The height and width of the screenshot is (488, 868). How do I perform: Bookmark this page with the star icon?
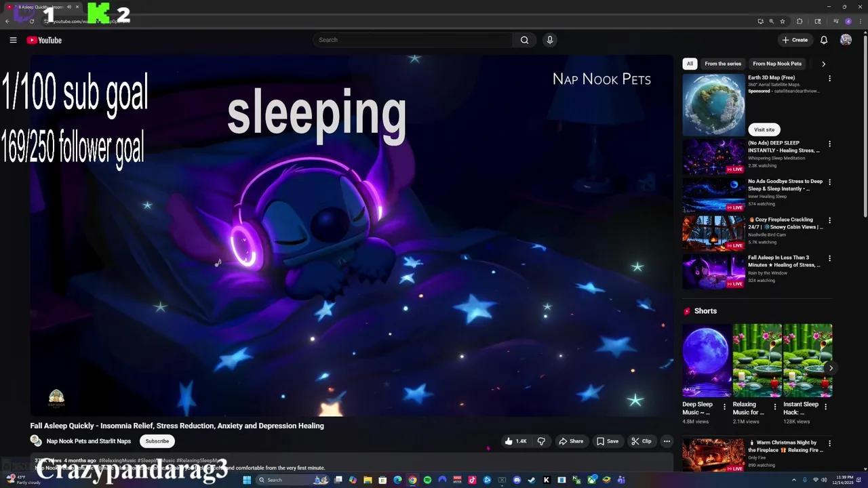tap(783, 21)
